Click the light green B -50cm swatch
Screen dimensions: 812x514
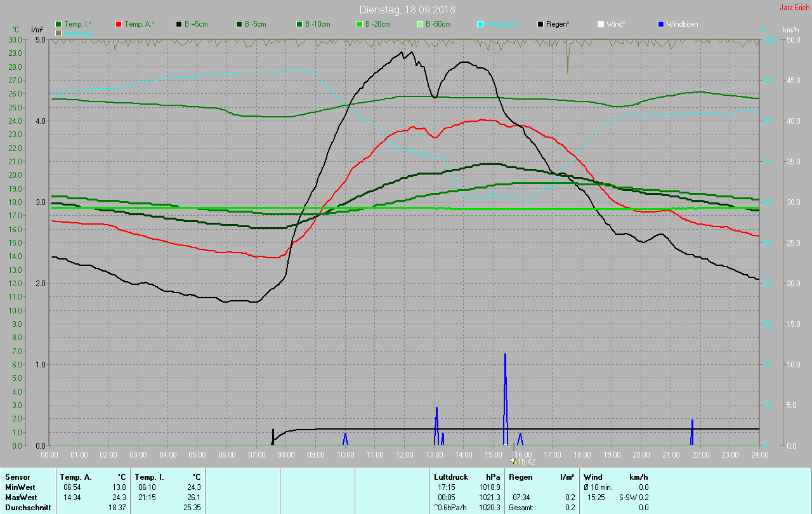419,24
